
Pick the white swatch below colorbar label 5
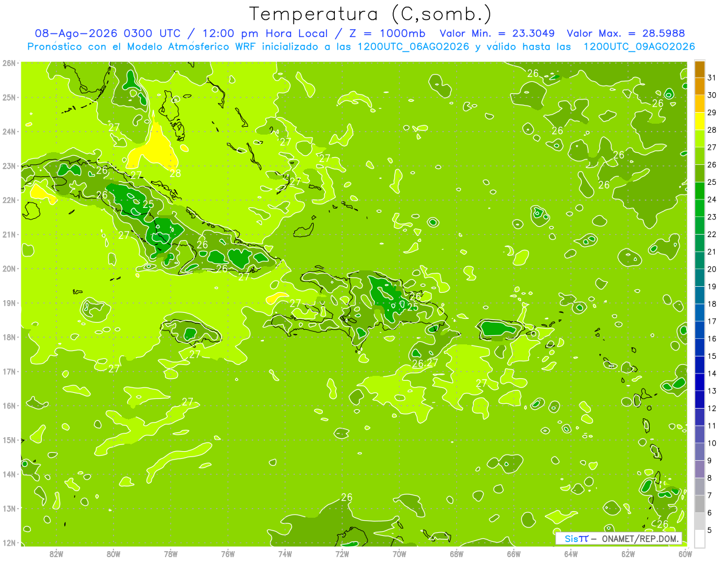pos(699,538)
